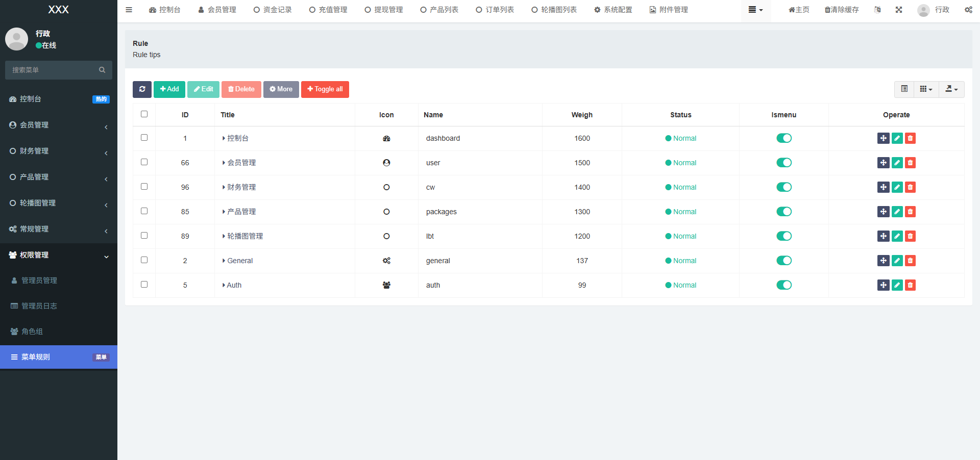Click drag-sort icon in dashboard row

(x=883, y=138)
